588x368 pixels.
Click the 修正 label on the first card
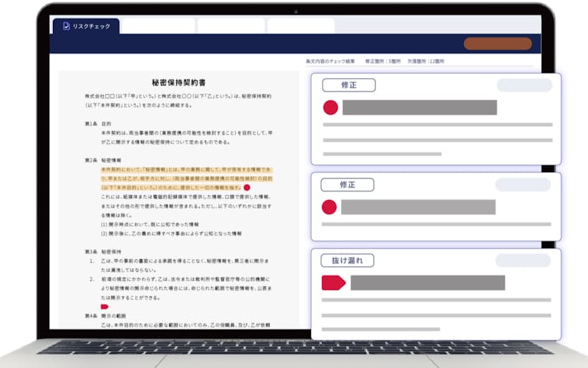coord(348,85)
